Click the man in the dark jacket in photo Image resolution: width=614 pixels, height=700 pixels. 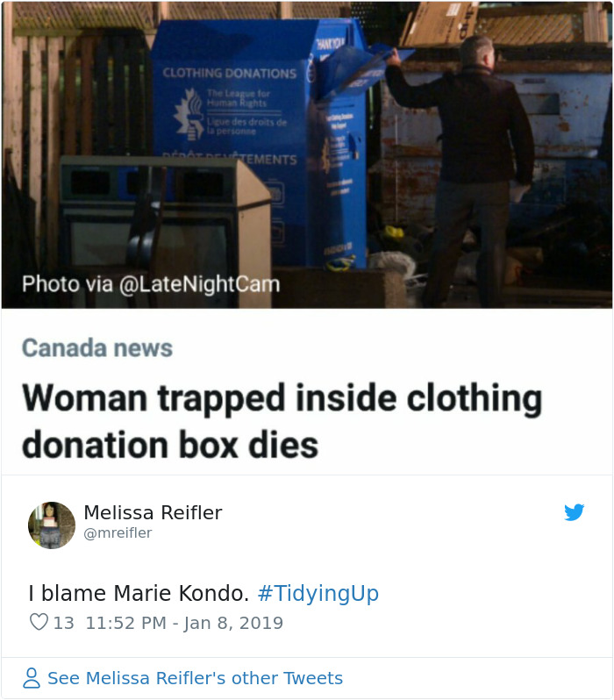pos(464,169)
